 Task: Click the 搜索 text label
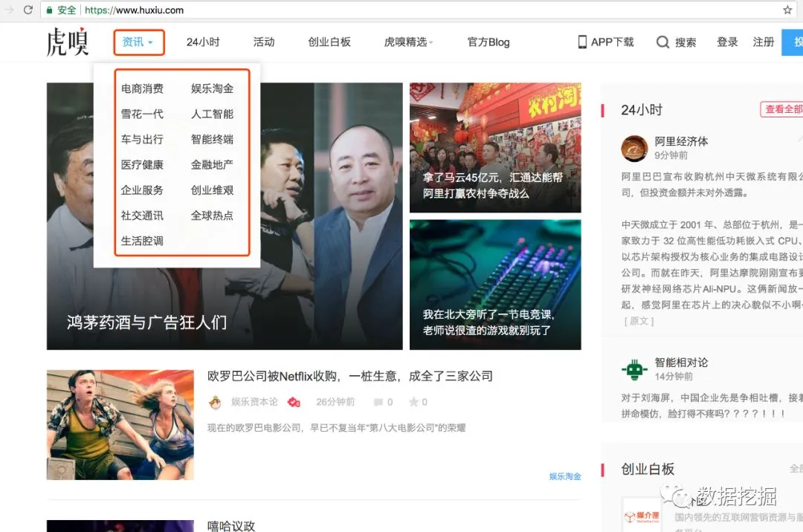[686, 42]
